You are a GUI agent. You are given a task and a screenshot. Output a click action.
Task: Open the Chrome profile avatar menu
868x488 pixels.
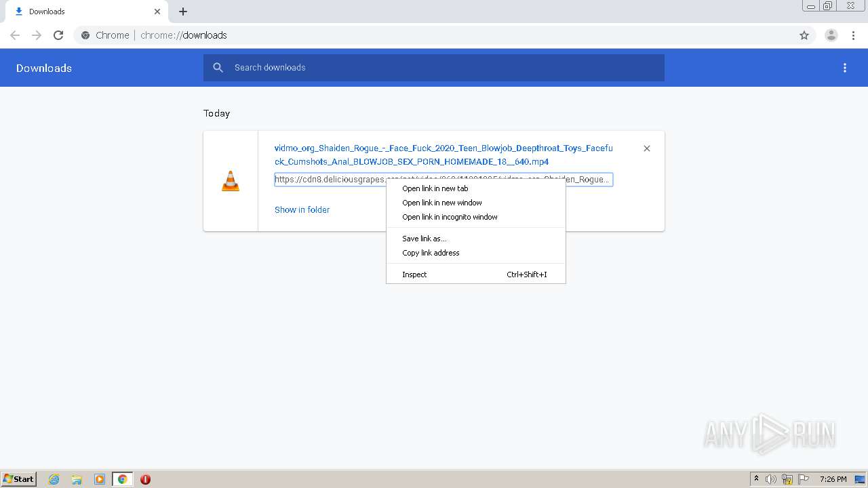(831, 35)
